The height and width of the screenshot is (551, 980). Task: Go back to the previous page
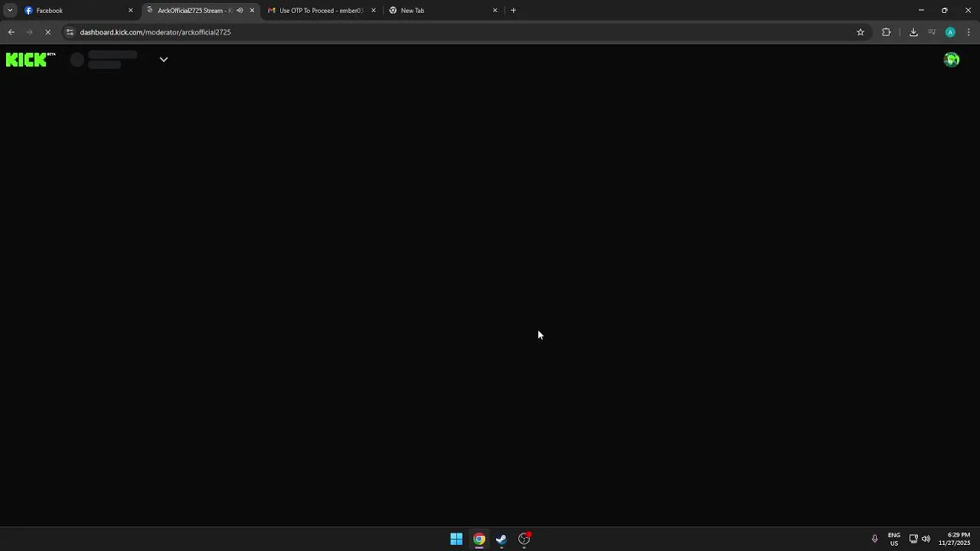pyautogui.click(x=11, y=32)
